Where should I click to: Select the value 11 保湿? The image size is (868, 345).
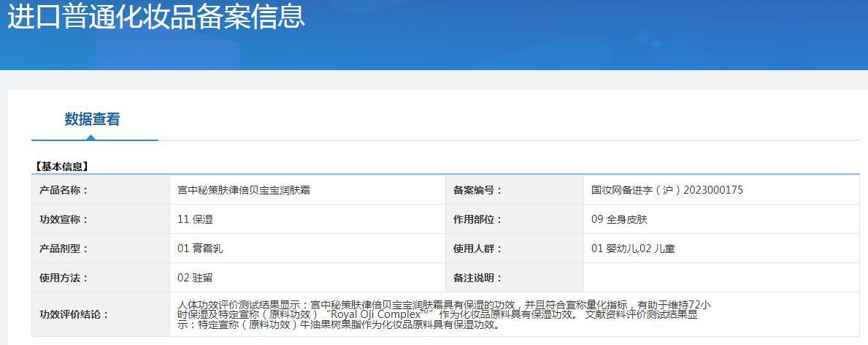[196, 219]
